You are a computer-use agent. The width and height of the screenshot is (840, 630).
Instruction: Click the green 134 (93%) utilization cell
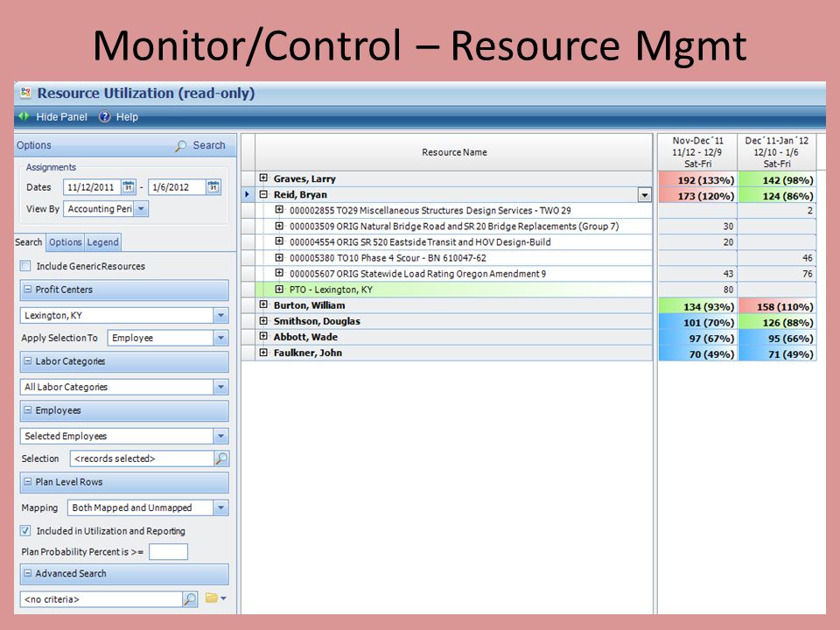697,306
